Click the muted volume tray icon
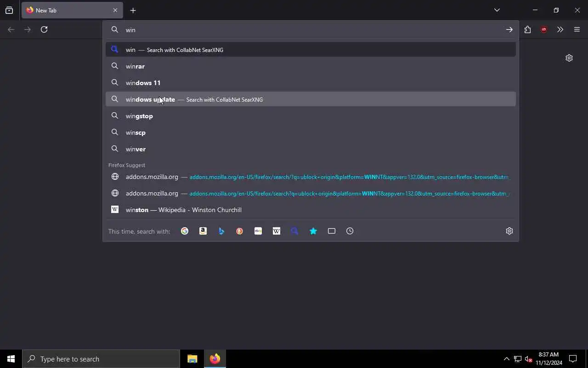Screen dimensions: 588x368 pos(528,359)
